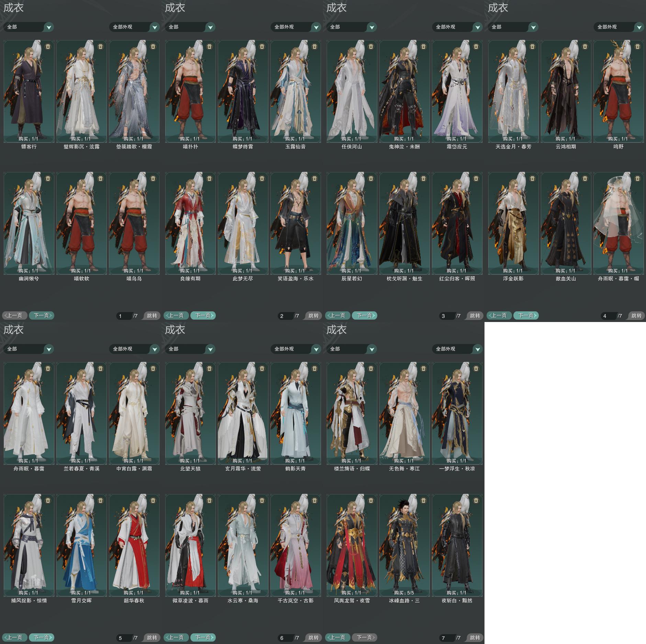Viewport: 646px width, 644px height.
Task: Select the 天选金月·春芳 outfit thumbnail
Action: tap(513, 91)
